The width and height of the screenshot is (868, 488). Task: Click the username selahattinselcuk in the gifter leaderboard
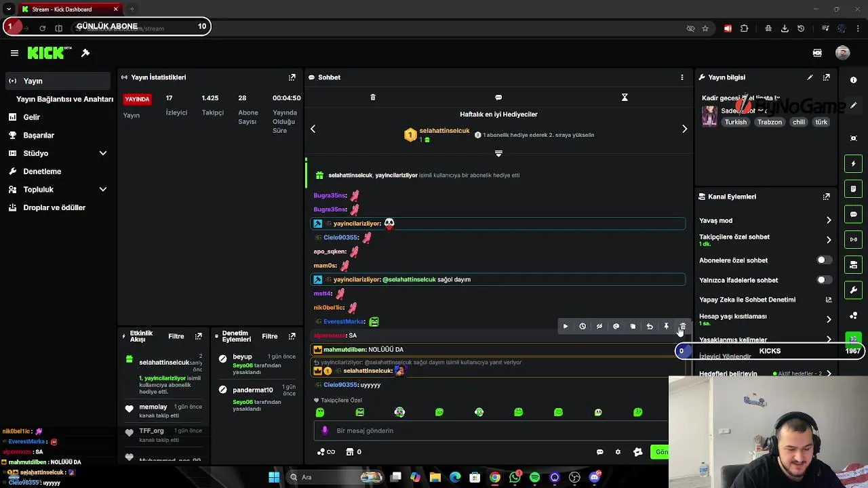pos(444,130)
